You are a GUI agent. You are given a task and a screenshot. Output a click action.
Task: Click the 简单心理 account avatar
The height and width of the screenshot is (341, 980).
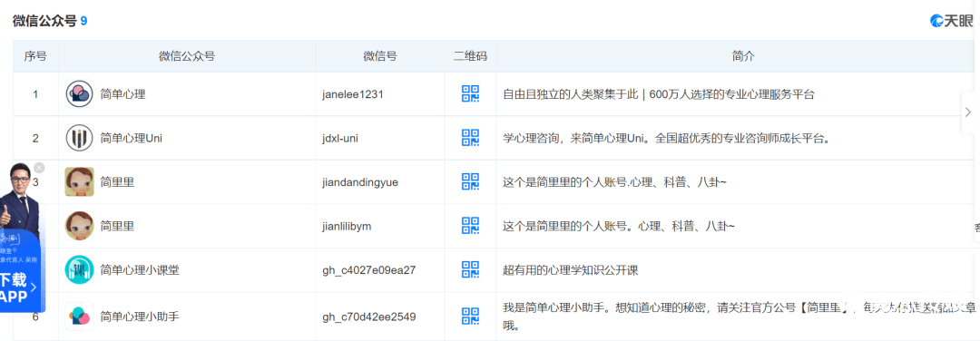point(79,94)
